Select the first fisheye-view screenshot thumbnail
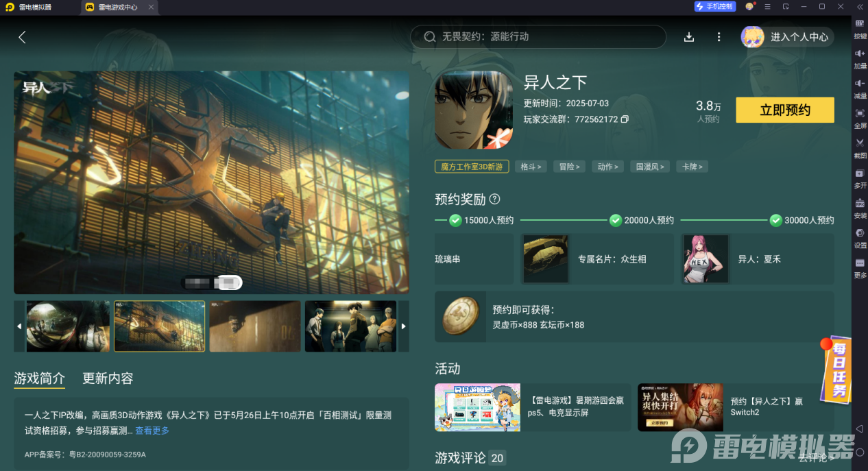This screenshot has width=868, height=471. [68, 326]
